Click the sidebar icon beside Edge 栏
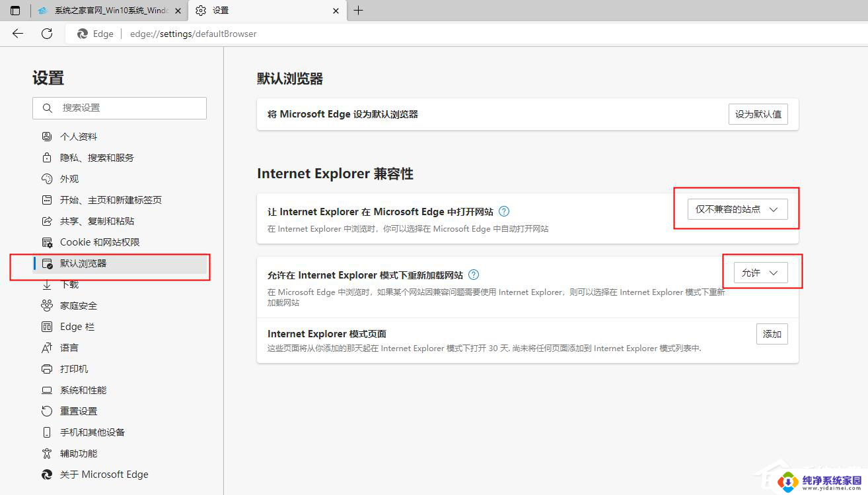 point(47,327)
